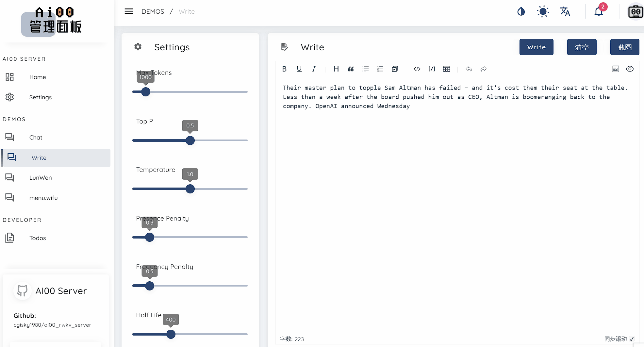Open the Chat demo in sidebar
The width and height of the screenshot is (644, 347).
click(x=56, y=138)
